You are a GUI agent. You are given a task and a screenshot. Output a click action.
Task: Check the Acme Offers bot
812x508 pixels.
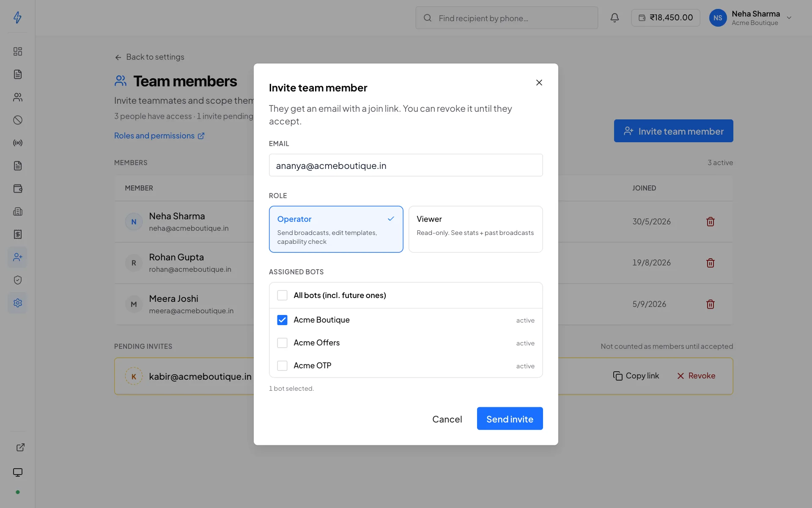click(282, 343)
